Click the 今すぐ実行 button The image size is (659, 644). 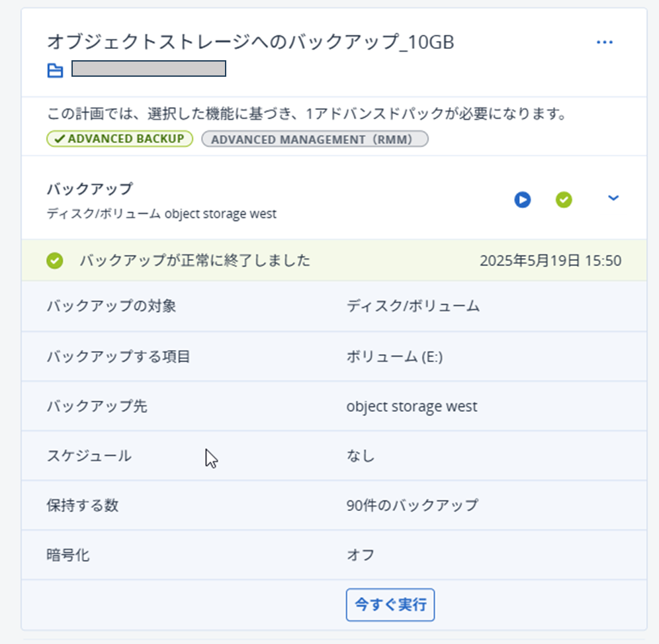pyautogui.click(x=390, y=605)
